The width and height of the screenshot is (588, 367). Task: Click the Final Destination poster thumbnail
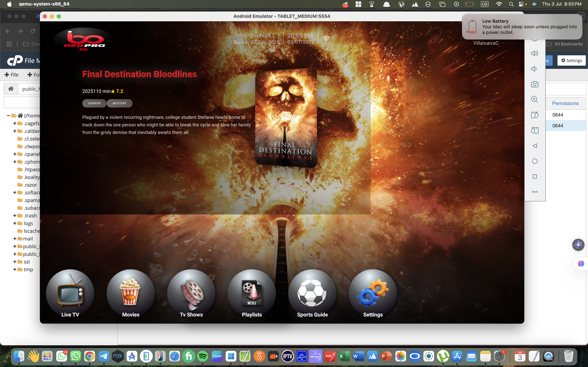click(286, 118)
